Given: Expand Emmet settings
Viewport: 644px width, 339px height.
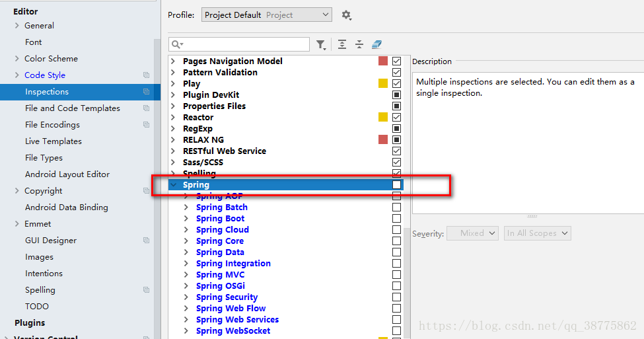Looking at the screenshot, I should (17, 223).
